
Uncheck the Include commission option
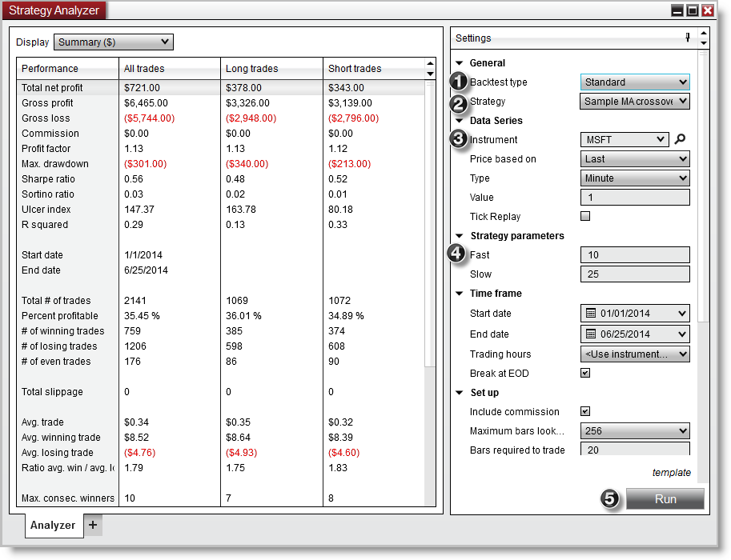tap(584, 411)
